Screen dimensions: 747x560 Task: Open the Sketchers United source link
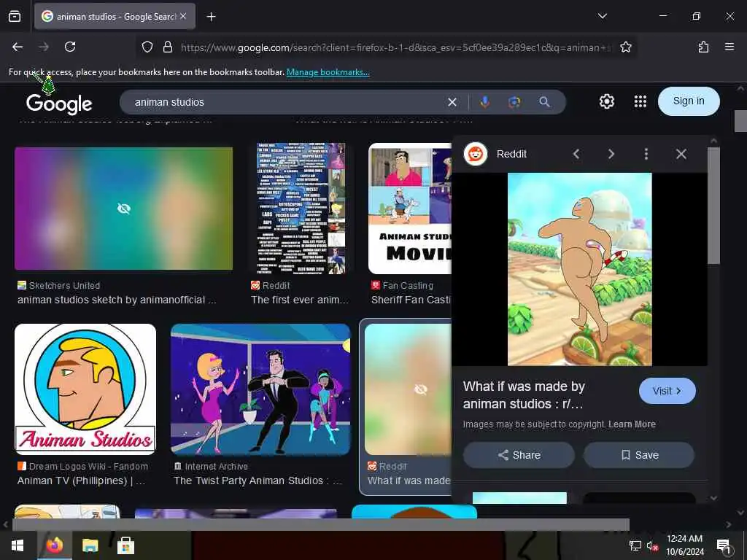coord(64,285)
